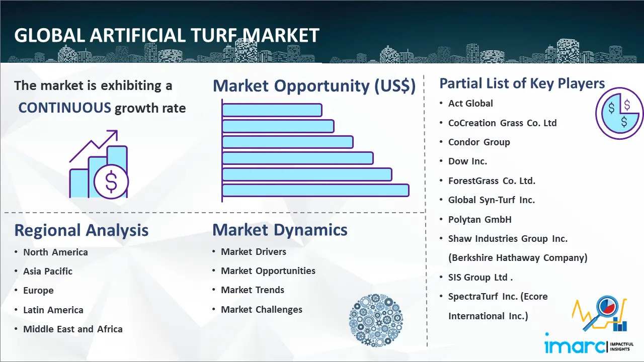This screenshot has height=362, width=644.
Task: Open the Regional Analysis heading
Action: (x=81, y=230)
